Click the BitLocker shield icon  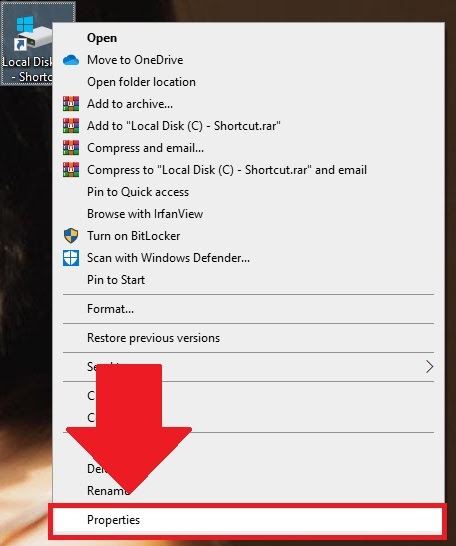coord(71,236)
